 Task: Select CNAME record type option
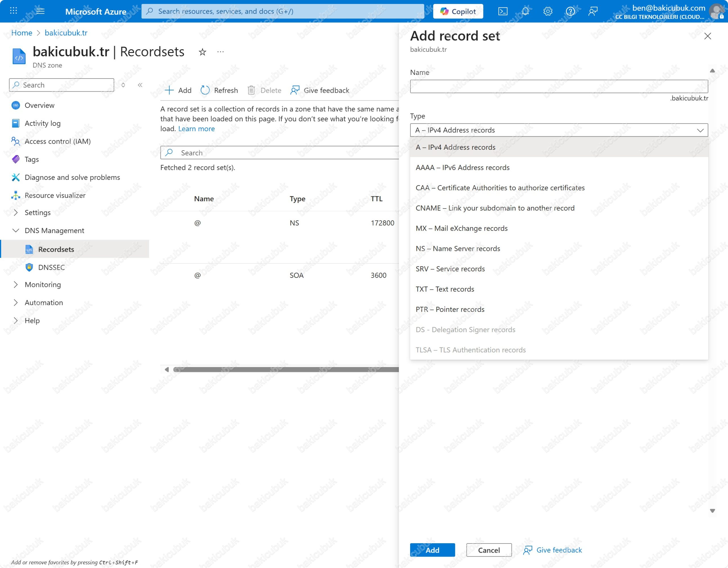click(495, 208)
